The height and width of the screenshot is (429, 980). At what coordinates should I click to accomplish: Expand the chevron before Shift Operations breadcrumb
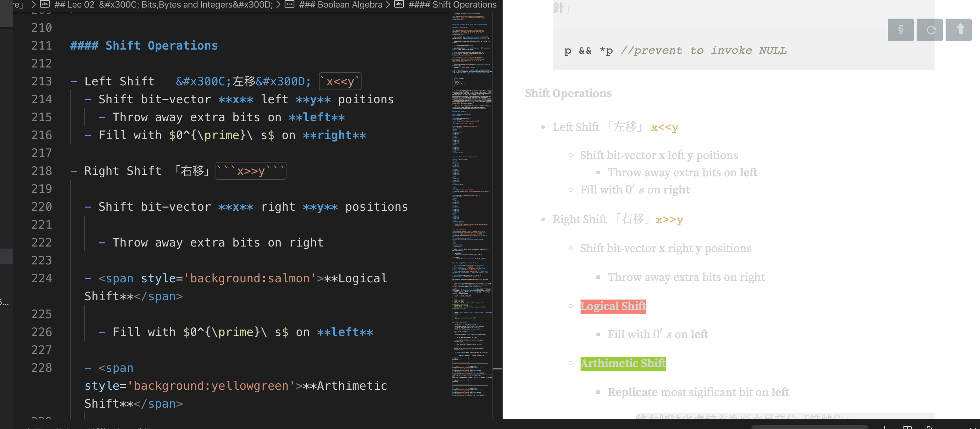coord(388,4)
